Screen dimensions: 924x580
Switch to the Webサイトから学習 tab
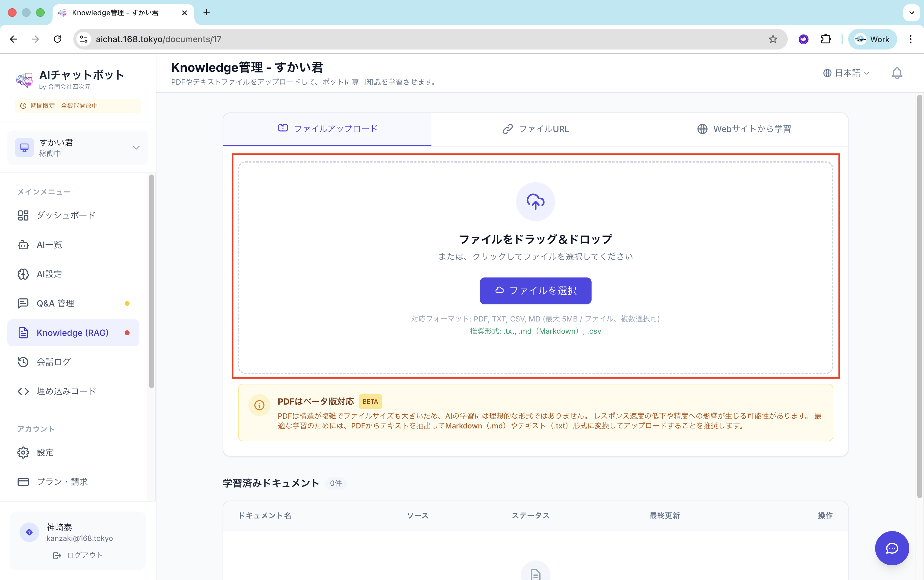coord(744,129)
